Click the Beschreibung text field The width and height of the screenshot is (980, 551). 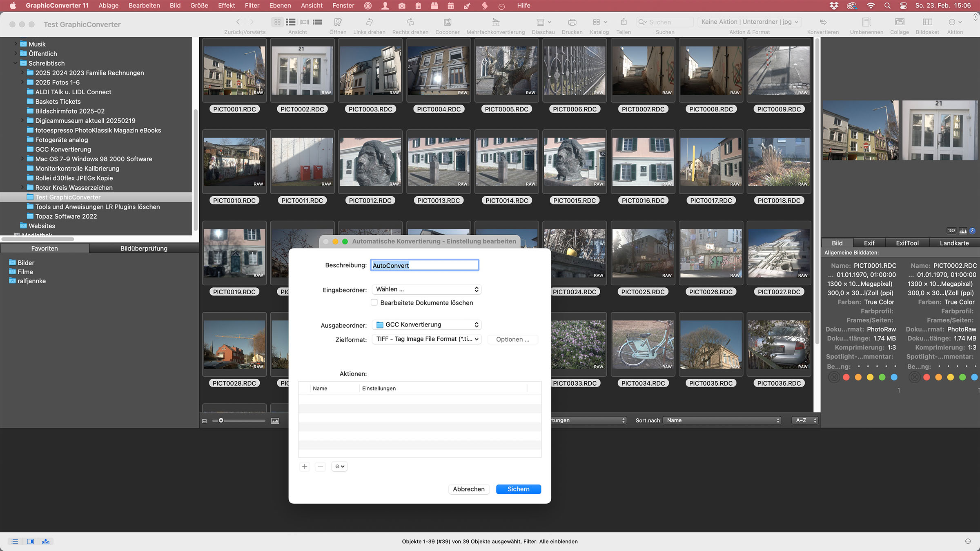[x=424, y=265]
